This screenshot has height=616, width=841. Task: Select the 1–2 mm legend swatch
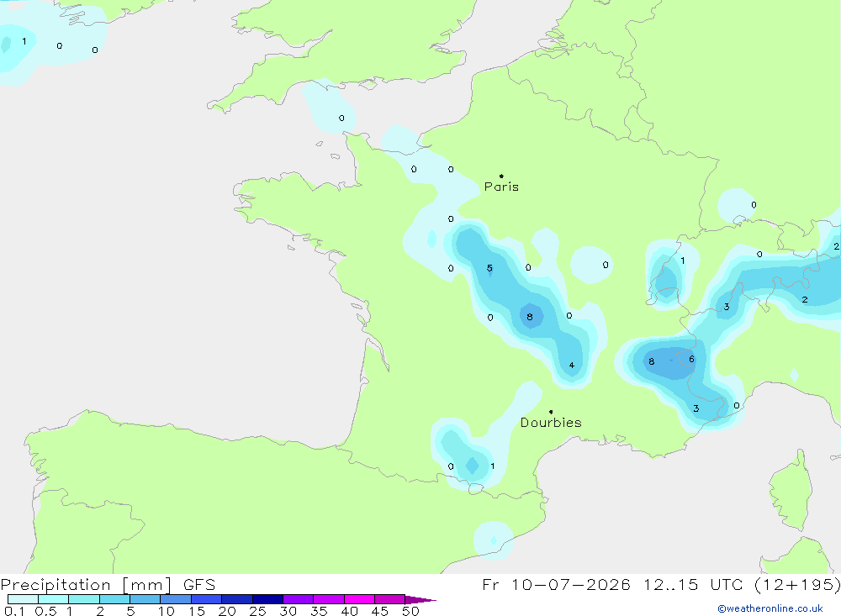pos(84,599)
